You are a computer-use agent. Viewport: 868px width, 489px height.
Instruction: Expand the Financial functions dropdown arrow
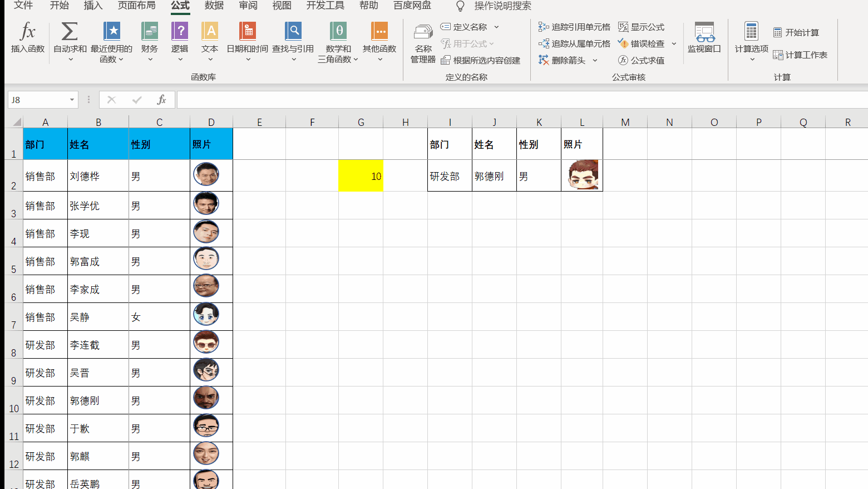[x=150, y=59]
